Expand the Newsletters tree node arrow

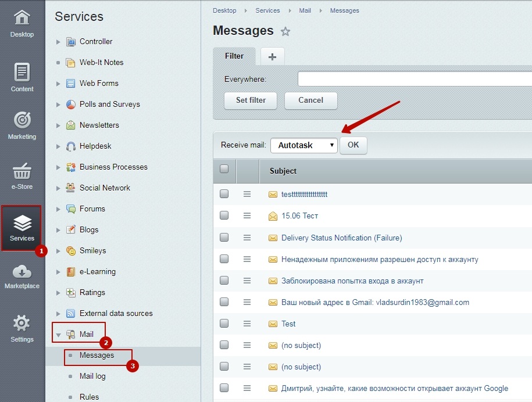[58, 125]
